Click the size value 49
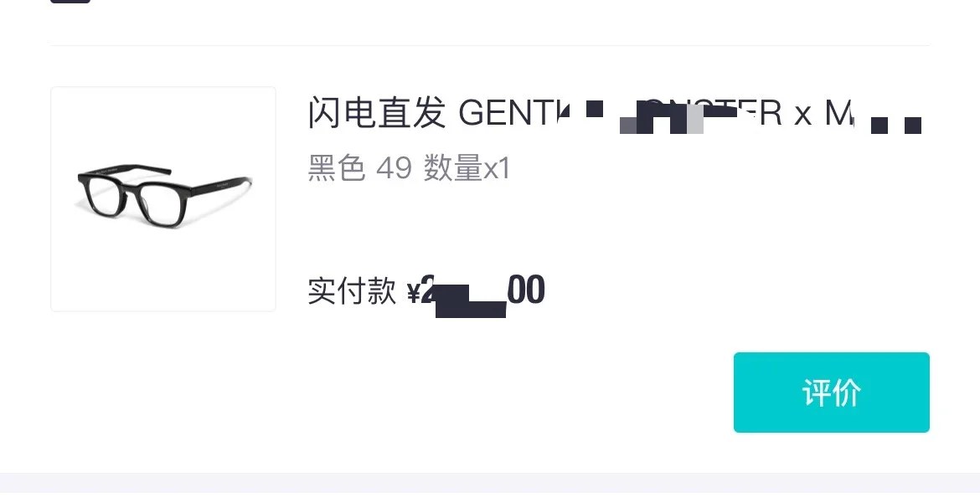 394,169
